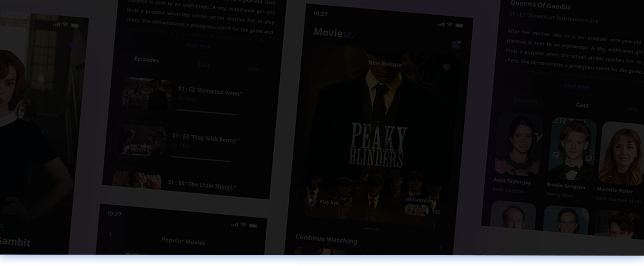The width and height of the screenshot is (644, 266).
Task: Open the S1:E2 "Atrracted views" episode thumbnail
Action: [147, 94]
